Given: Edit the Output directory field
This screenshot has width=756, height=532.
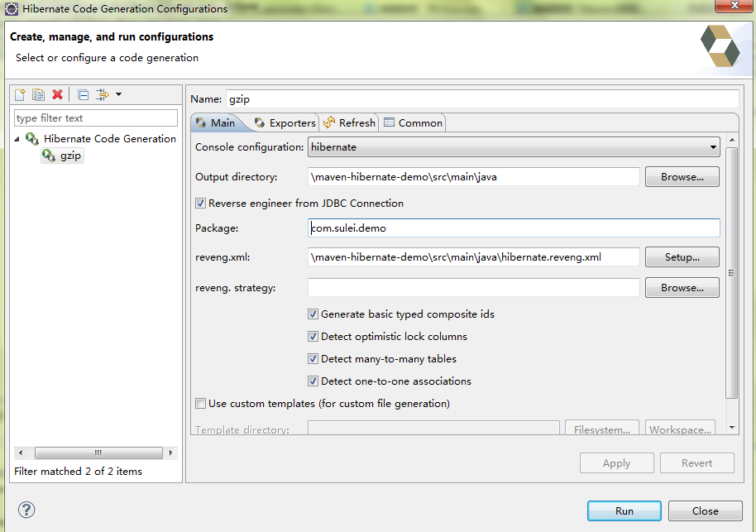Looking at the screenshot, I should (x=473, y=177).
